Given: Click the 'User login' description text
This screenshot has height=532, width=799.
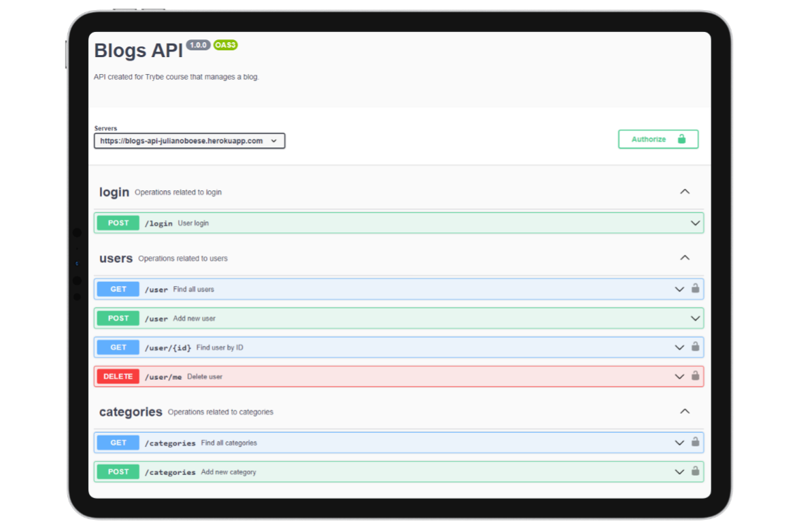Looking at the screenshot, I should pyautogui.click(x=193, y=223).
